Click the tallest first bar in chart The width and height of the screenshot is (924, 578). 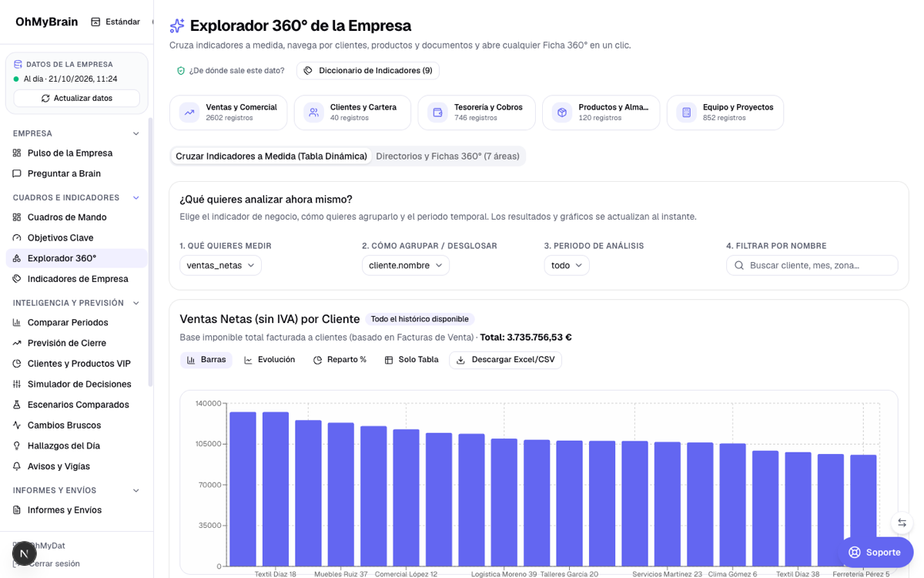click(x=243, y=489)
